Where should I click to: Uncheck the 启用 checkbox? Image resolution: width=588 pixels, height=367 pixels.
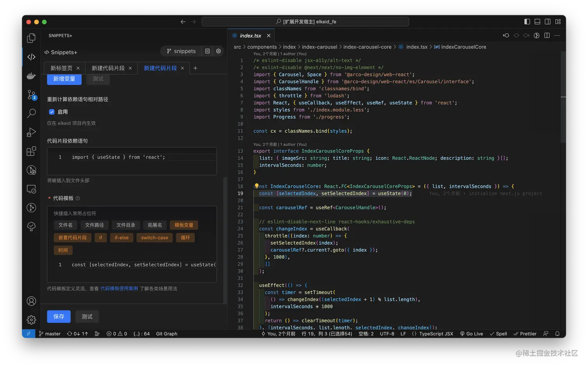pos(52,112)
